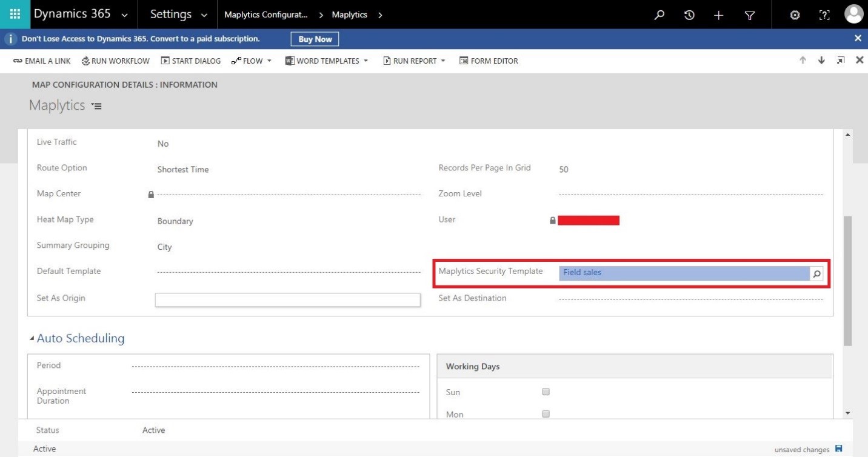Dismiss the subscription notification bar

858,38
